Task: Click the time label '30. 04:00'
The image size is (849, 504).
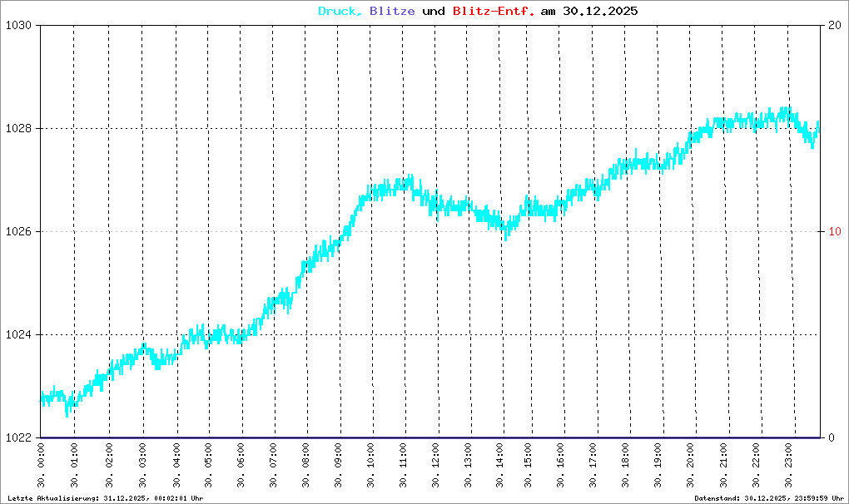Action: click(x=176, y=466)
